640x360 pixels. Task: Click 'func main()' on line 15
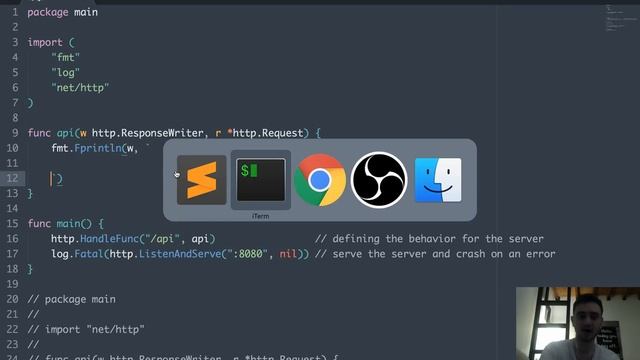coord(60,224)
